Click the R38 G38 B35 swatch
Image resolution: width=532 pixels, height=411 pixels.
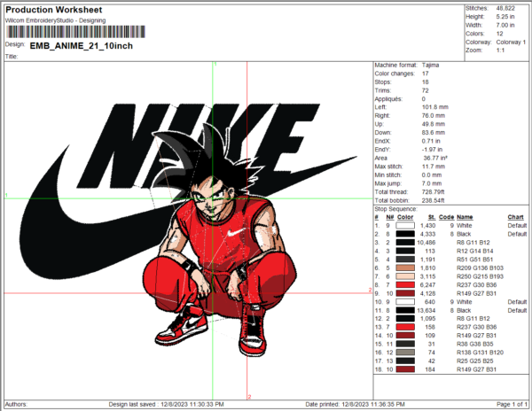(x=405, y=344)
